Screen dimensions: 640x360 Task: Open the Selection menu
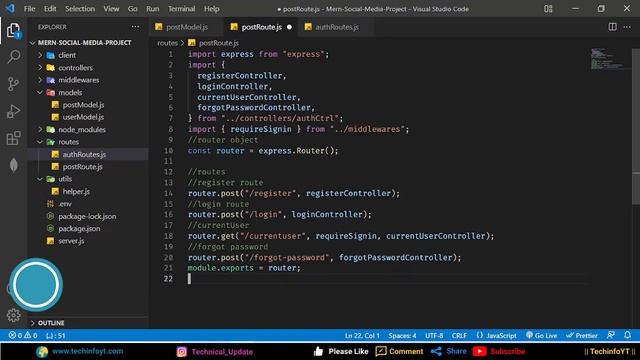point(80,9)
